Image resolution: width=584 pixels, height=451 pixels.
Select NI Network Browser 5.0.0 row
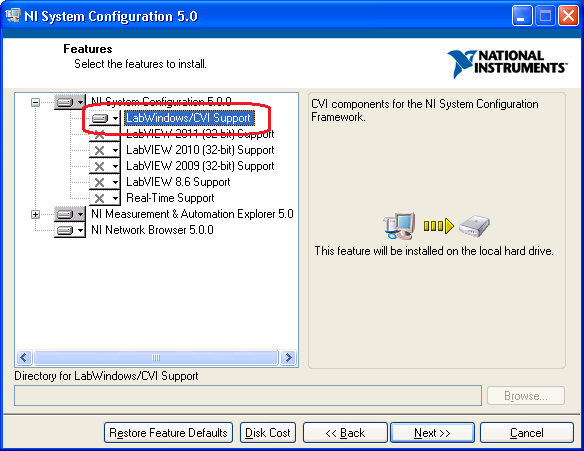[152, 230]
